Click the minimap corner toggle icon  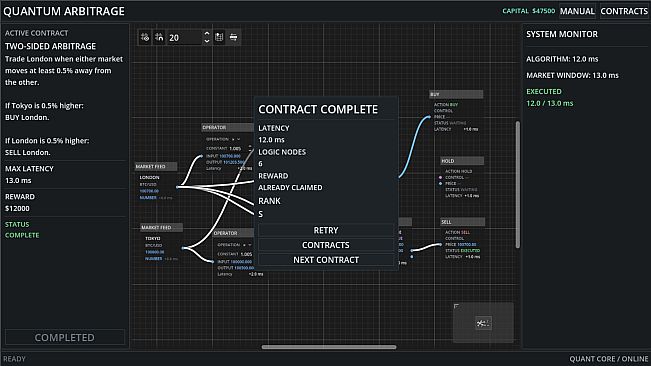coord(456,306)
